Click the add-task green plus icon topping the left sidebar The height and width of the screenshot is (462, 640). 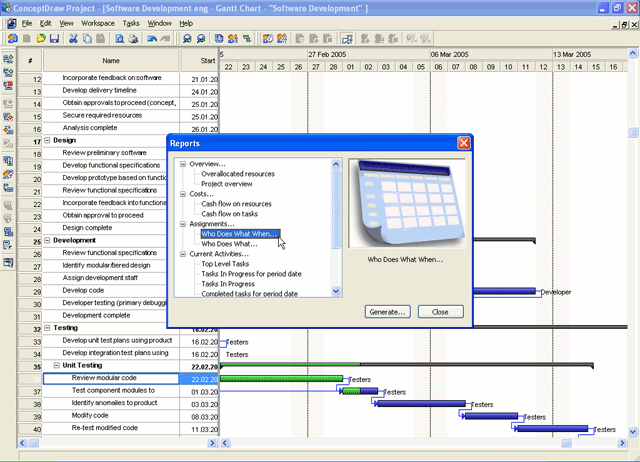[x=8, y=59]
